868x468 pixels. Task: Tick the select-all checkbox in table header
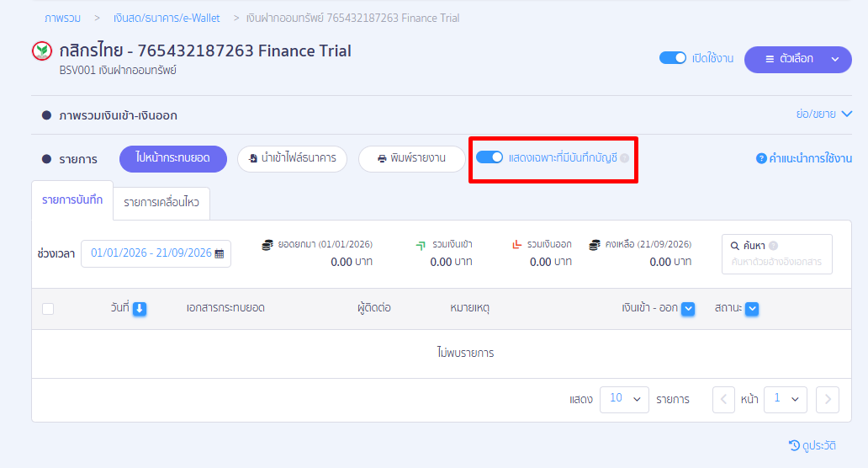point(48,308)
